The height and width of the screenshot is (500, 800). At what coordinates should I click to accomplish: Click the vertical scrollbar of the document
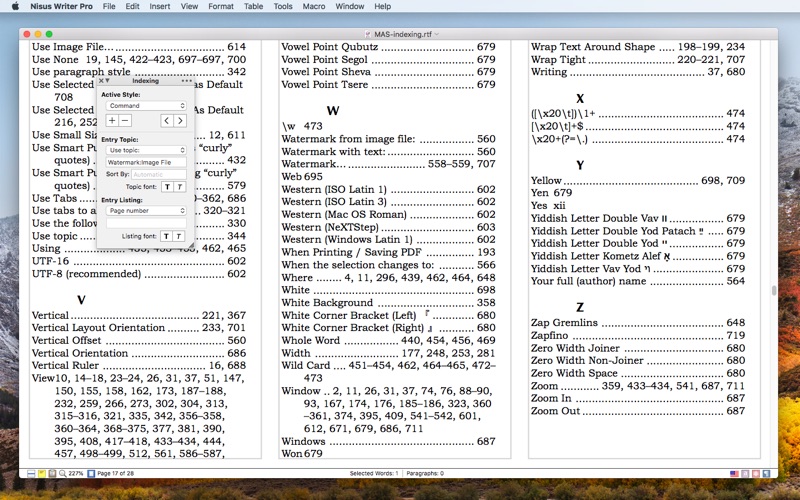pos(772,290)
